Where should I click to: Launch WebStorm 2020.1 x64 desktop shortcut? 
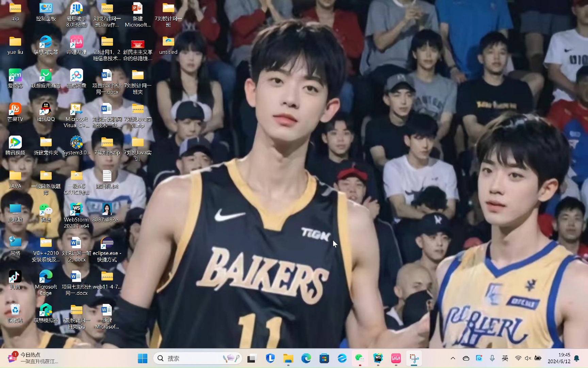tap(76, 216)
